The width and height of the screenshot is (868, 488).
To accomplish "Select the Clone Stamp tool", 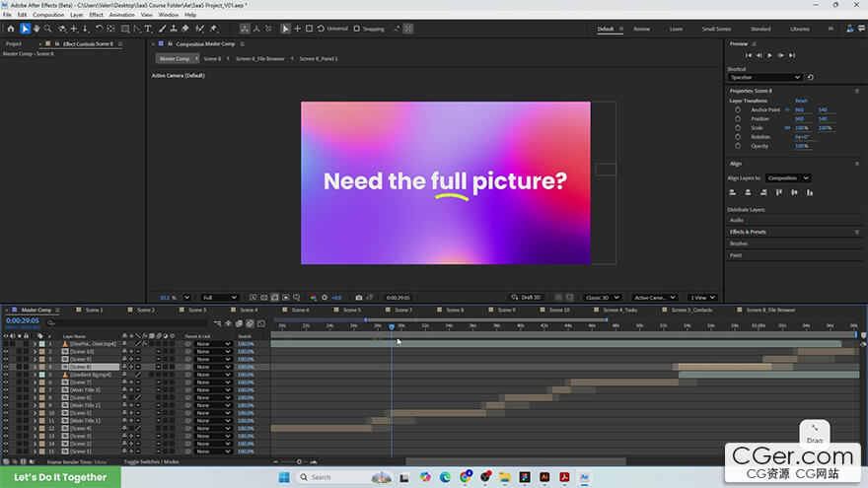I will tap(174, 29).
